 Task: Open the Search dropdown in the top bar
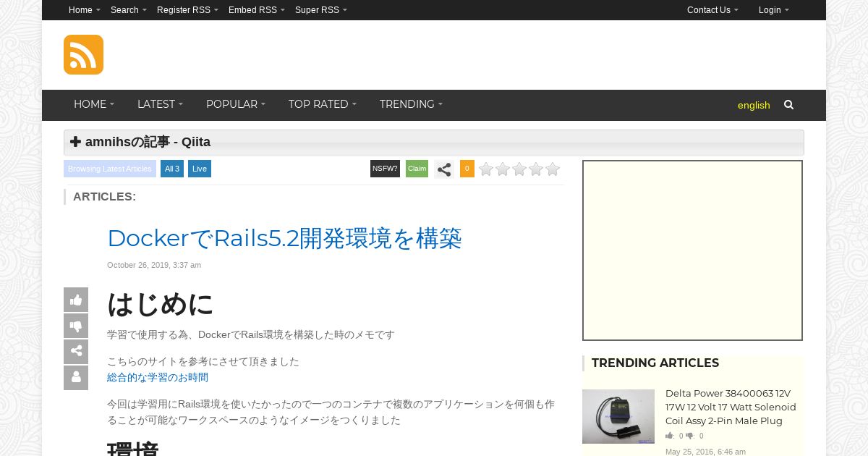tap(129, 10)
